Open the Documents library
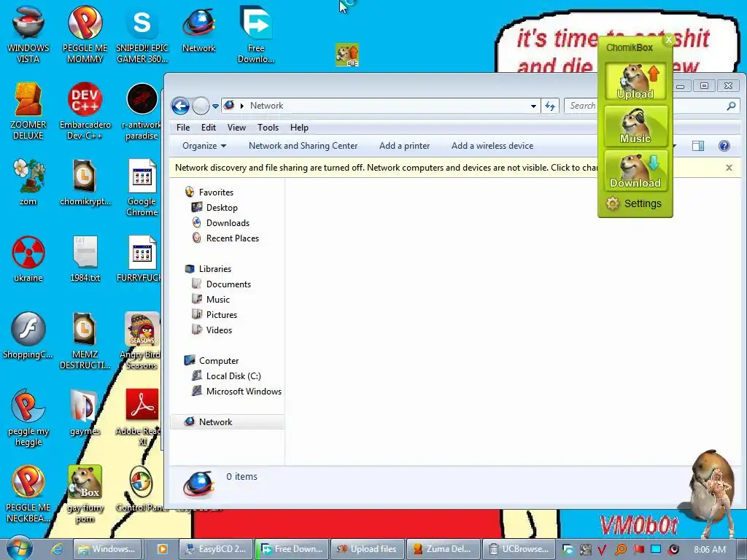This screenshot has height=560, width=747. 228,284
